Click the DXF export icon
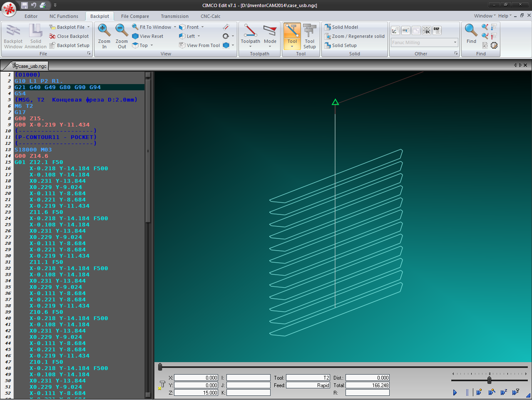 (x=437, y=30)
